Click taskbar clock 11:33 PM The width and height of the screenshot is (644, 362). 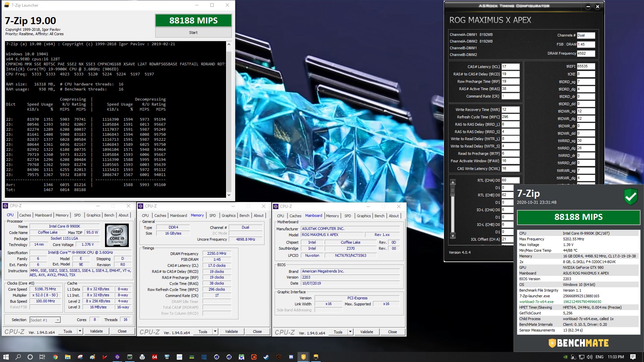click(x=616, y=357)
